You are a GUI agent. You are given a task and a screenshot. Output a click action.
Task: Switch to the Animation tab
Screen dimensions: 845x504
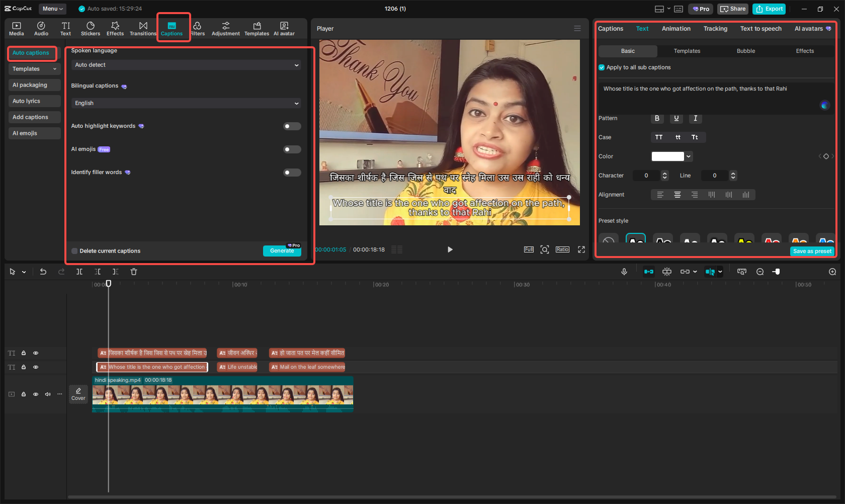coord(675,29)
